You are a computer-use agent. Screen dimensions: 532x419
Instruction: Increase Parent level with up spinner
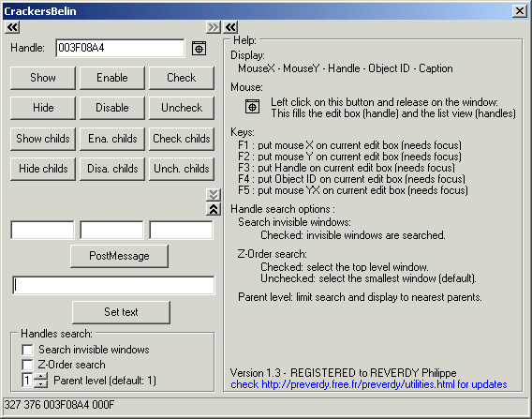[x=40, y=376]
